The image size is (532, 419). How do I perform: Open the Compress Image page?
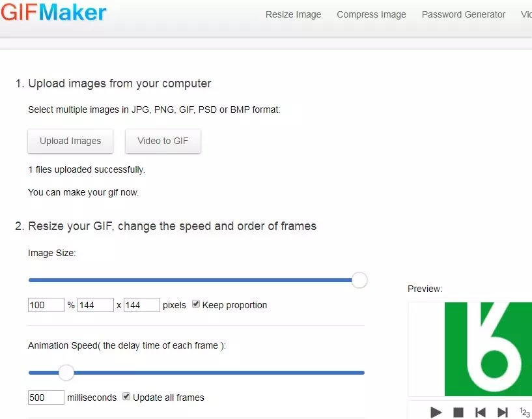(371, 14)
